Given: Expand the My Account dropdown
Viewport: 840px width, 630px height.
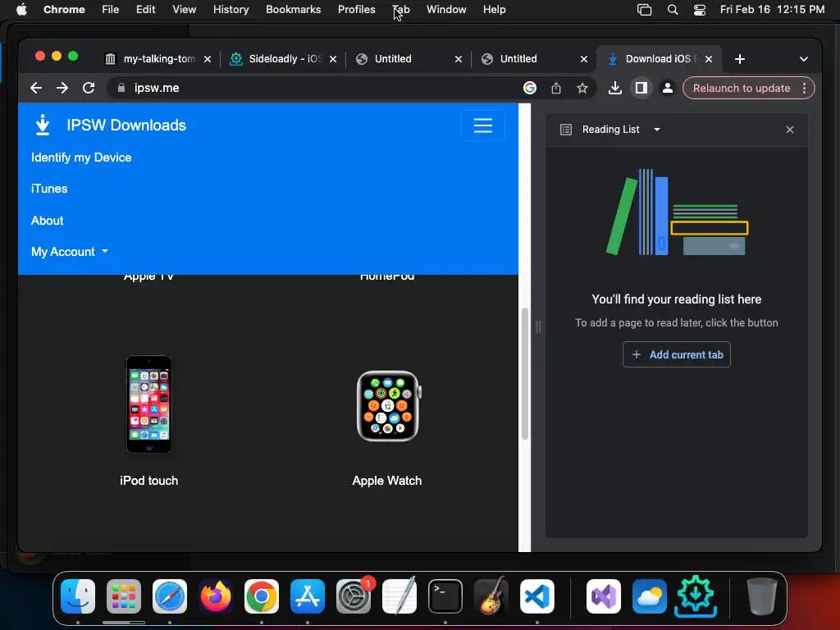Looking at the screenshot, I should tap(70, 252).
